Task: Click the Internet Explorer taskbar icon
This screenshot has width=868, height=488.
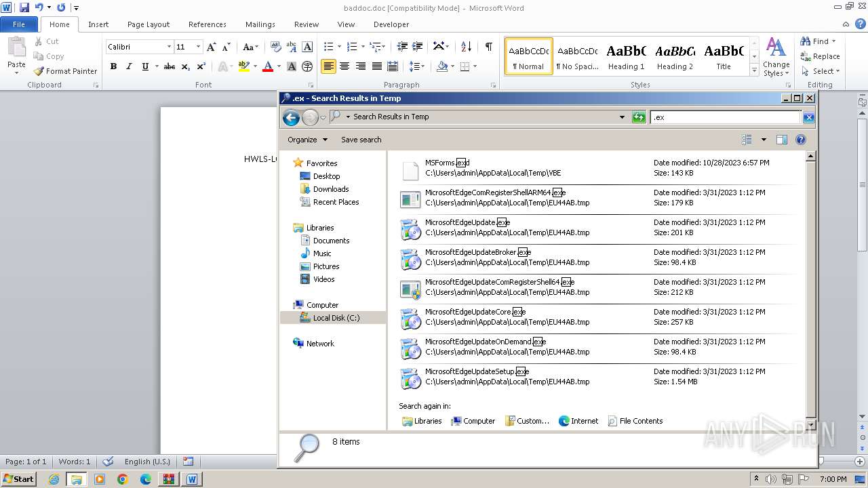Action: (x=54, y=479)
